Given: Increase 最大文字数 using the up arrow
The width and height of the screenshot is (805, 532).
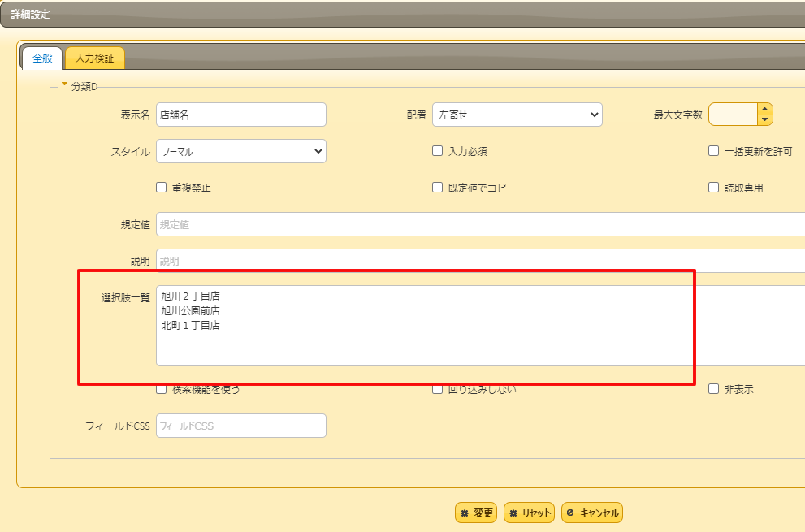Looking at the screenshot, I should tap(764, 108).
